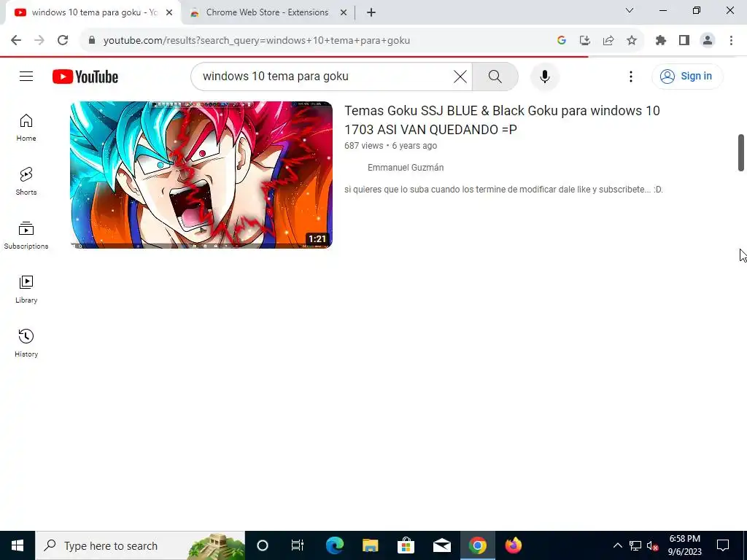747x560 pixels.
Task: Open Chrome extensions puzzle icon
Action: point(661,40)
